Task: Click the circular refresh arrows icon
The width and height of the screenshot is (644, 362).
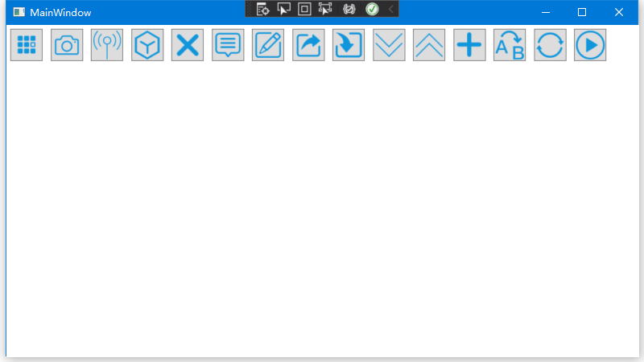Action: (x=550, y=45)
